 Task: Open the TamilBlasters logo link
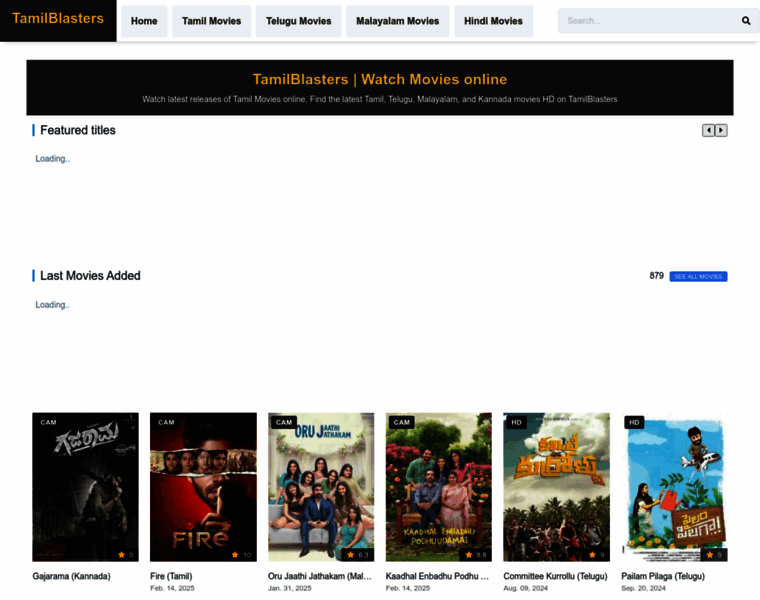(x=58, y=18)
